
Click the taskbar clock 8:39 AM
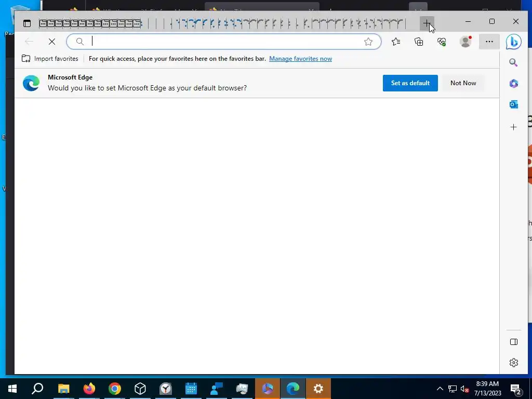tap(487, 384)
